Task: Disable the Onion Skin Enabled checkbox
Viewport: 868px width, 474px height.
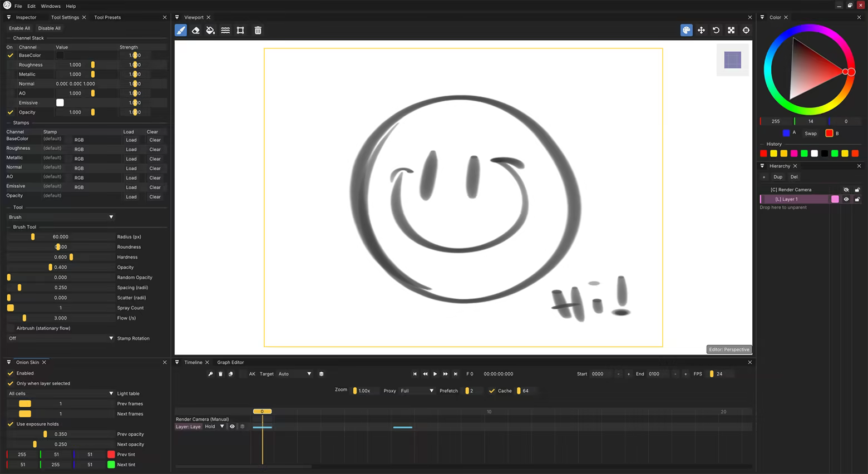Action: click(10, 373)
